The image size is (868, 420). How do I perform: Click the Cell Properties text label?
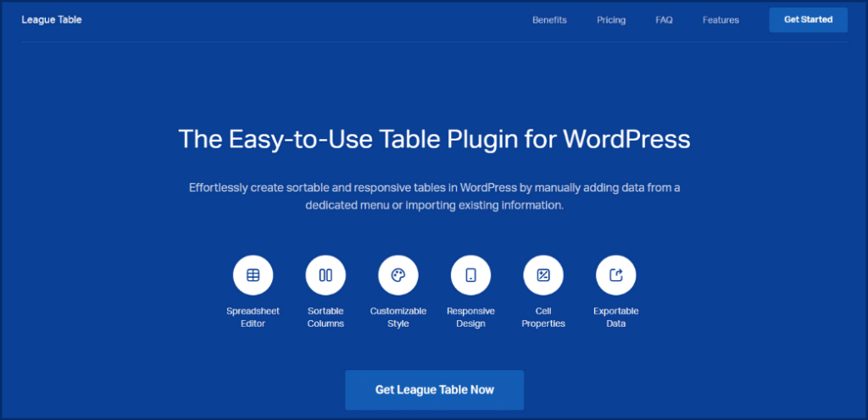[x=543, y=318]
